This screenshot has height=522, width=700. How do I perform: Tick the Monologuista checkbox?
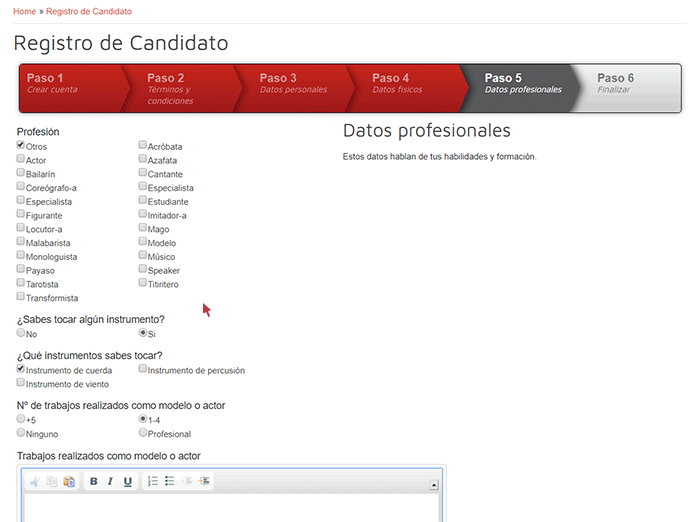[21, 255]
